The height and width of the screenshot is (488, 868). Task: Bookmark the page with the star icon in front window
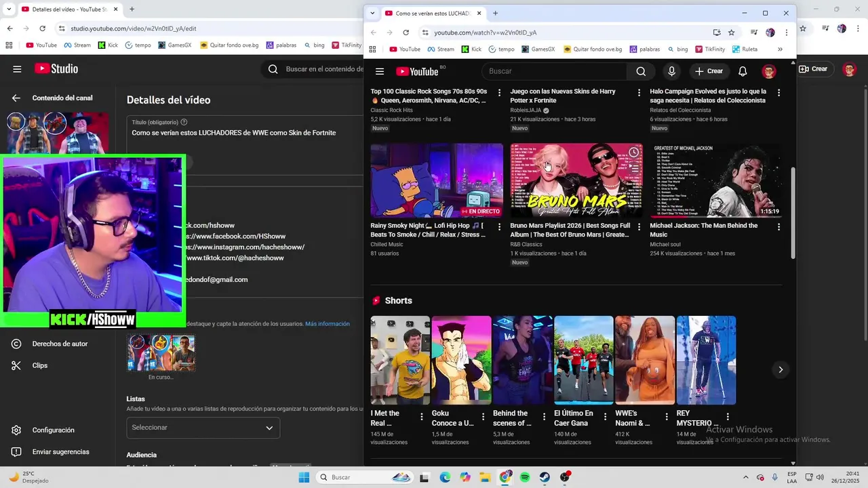tap(731, 33)
